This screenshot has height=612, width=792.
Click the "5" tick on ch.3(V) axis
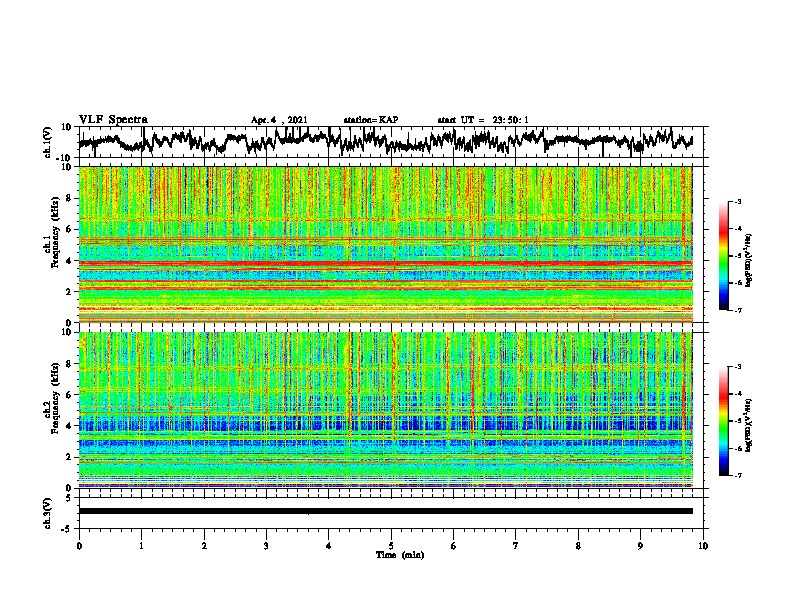point(70,498)
